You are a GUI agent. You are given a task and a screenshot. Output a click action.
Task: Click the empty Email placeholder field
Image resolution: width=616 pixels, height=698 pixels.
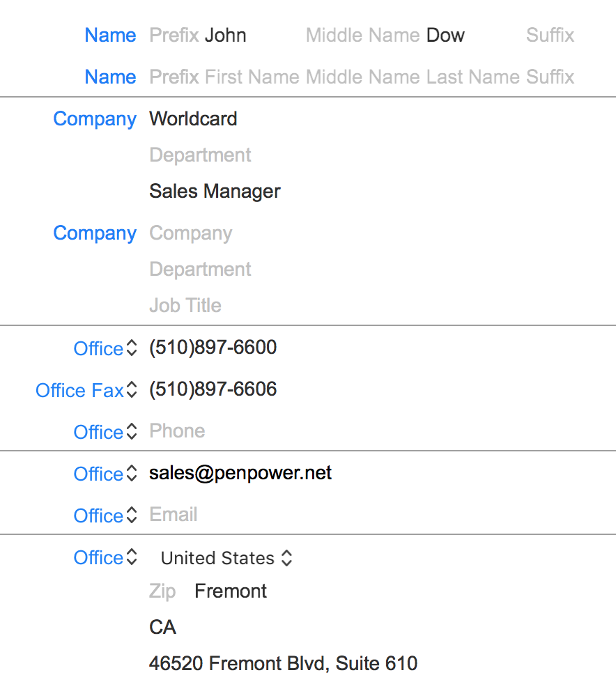[174, 514]
